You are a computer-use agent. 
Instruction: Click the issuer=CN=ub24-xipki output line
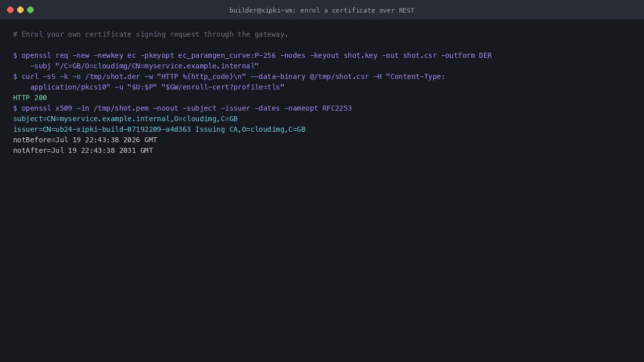pyautogui.click(x=159, y=129)
